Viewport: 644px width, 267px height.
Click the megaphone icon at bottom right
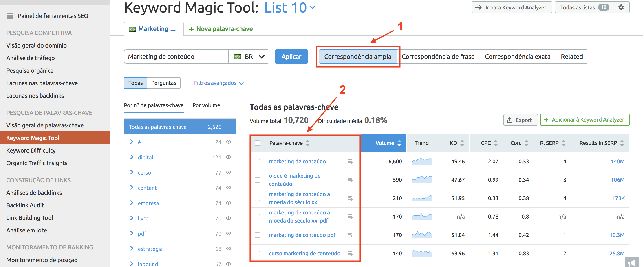point(631,263)
